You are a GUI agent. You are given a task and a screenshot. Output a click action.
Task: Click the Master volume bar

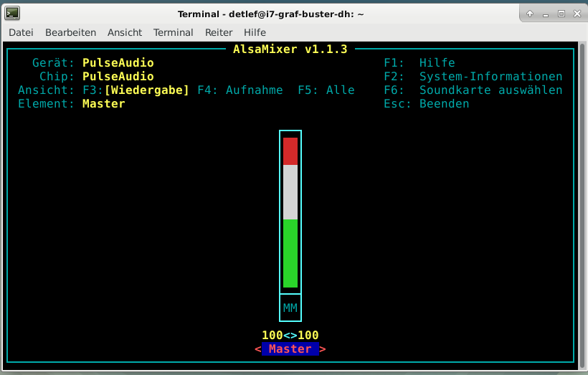(290, 212)
